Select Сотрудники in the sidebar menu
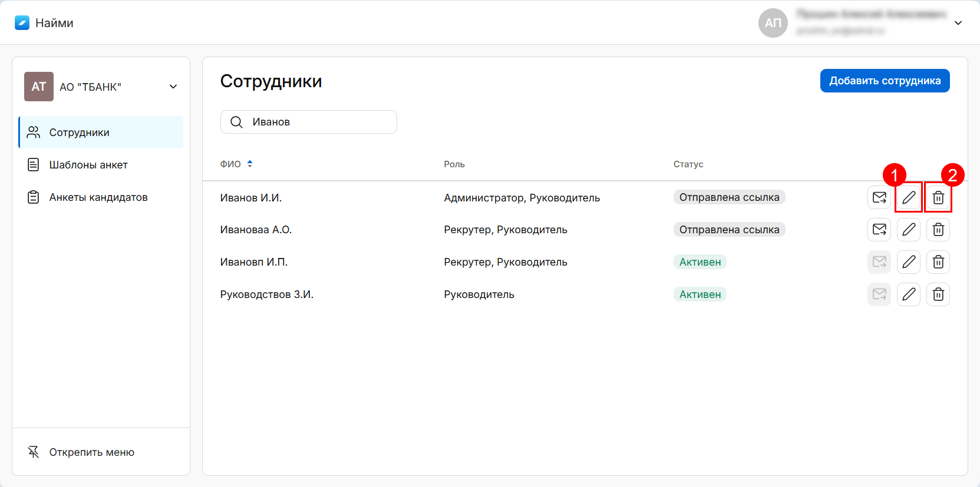Image resolution: width=980 pixels, height=487 pixels. (x=80, y=132)
